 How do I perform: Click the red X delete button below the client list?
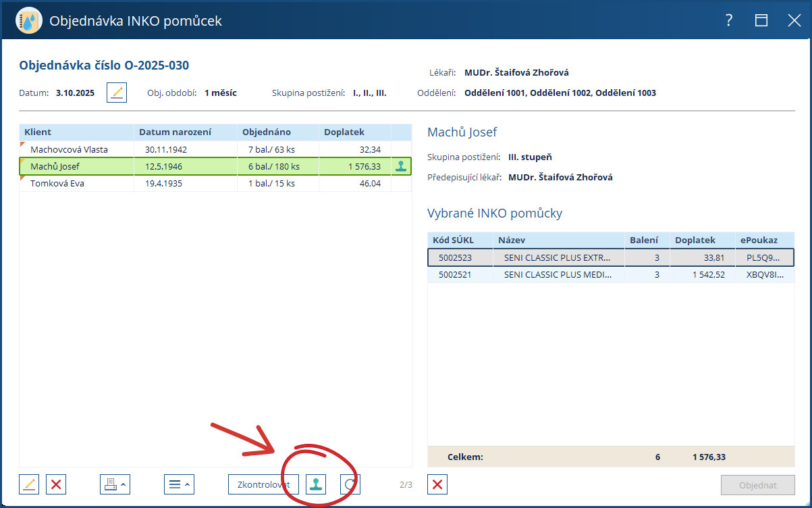tap(57, 484)
